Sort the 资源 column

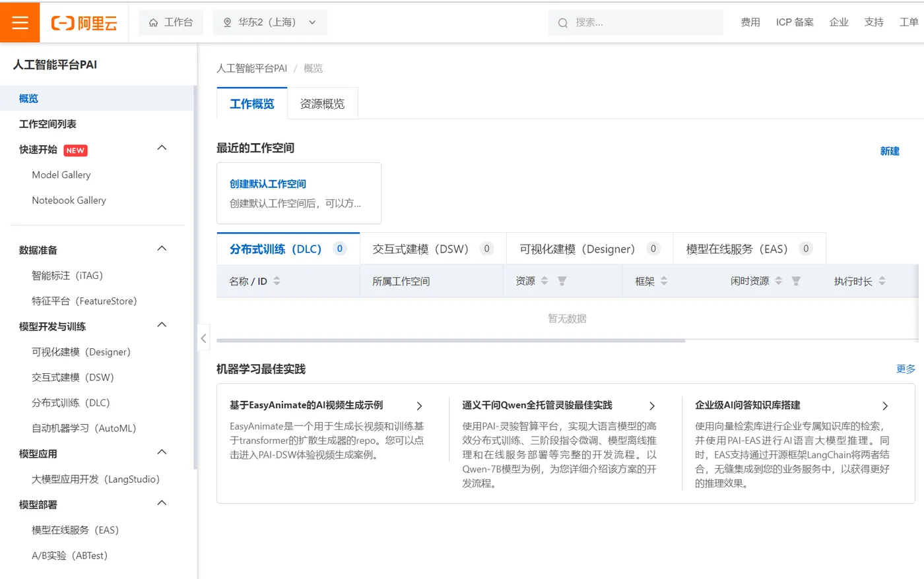[544, 281]
